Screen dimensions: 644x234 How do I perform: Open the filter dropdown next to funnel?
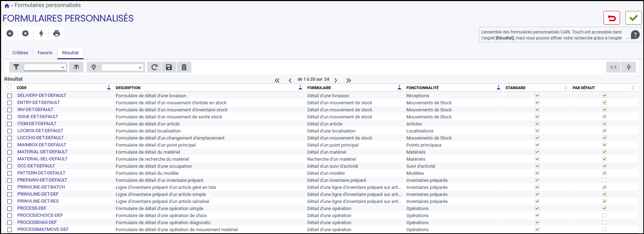click(x=45, y=67)
